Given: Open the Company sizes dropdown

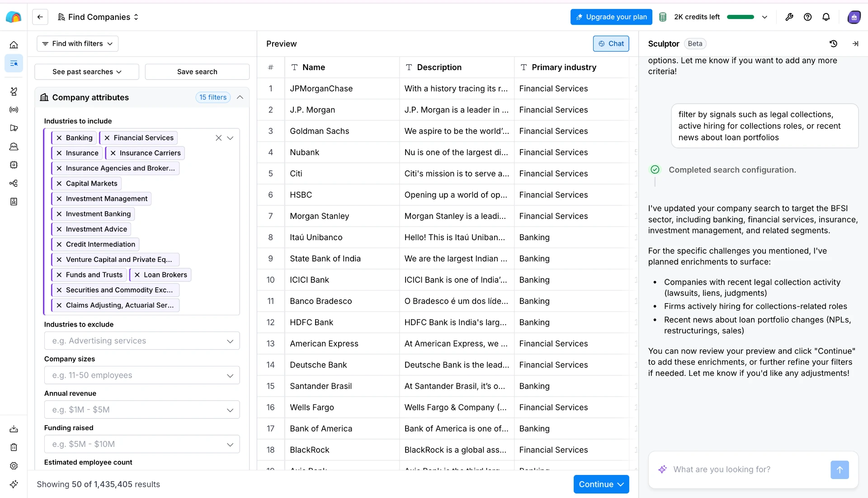Looking at the screenshot, I should tap(142, 375).
